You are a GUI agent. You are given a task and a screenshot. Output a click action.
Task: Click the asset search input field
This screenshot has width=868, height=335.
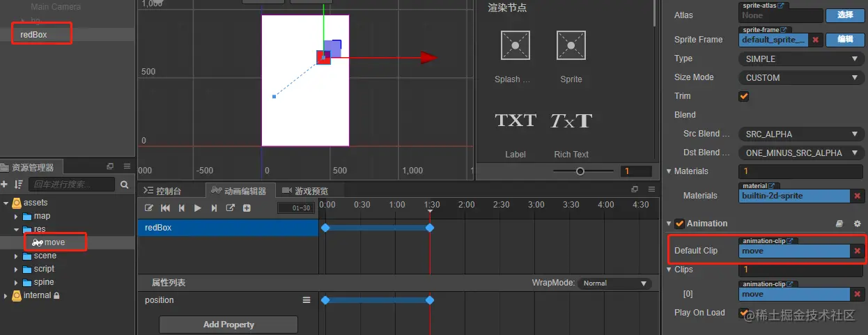72,185
